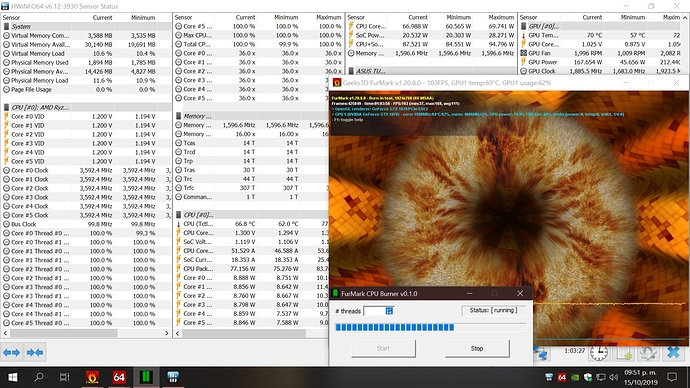
Task: Click the disabled Start button in CPU Burner
Action: (x=383, y=348)
